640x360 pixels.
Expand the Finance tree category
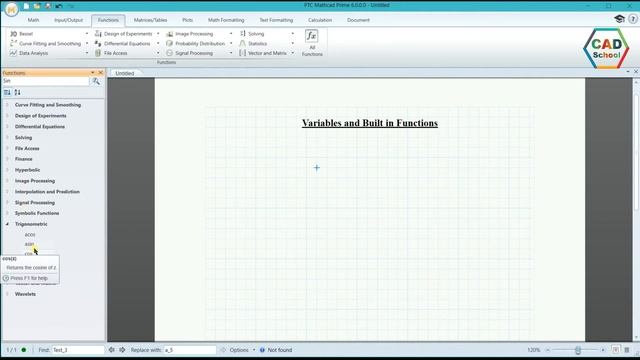pyautogui.click(x=7, y=159)
